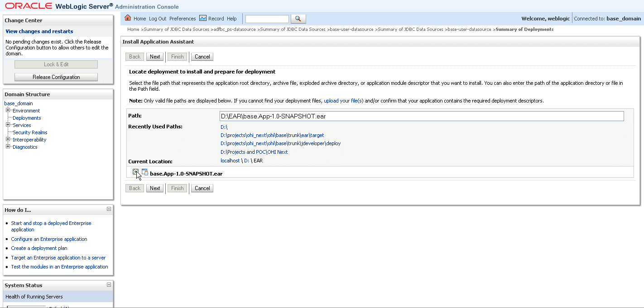Collapse the How do I... panel
644x308 pixels.
[x=109, y=209]
